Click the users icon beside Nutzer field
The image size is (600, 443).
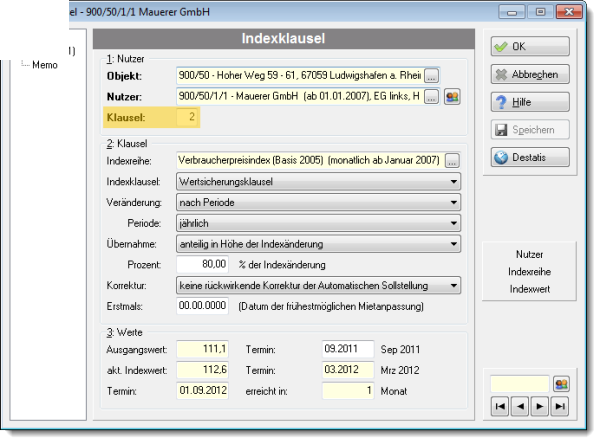[x=452, y=97]
